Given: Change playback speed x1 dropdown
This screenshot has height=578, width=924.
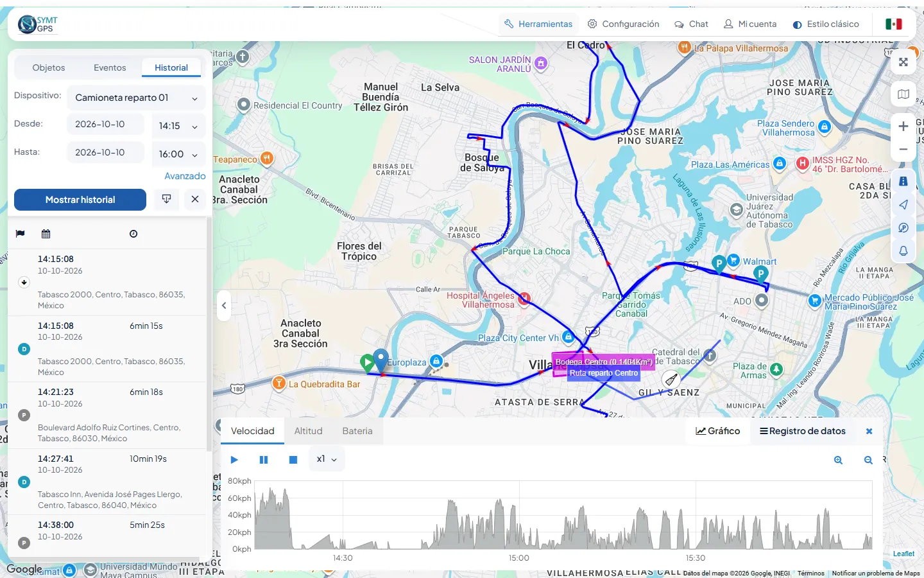Looking at the screenshot, I should (x=327, y=459).
